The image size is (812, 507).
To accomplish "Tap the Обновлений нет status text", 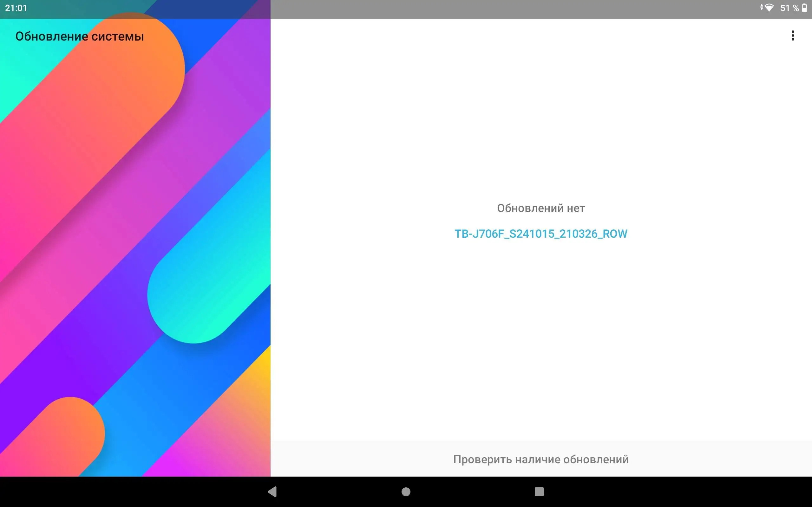I will coord(540,208).
